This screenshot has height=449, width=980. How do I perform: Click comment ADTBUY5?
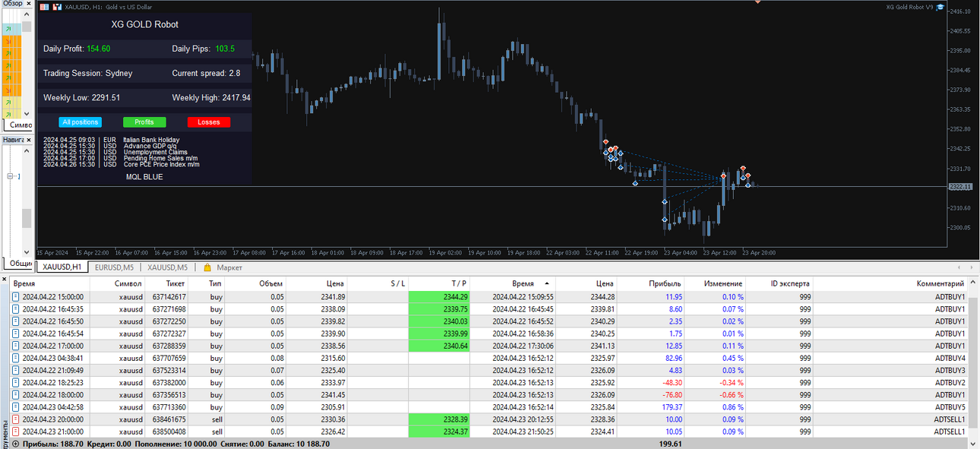coord(950,407)
